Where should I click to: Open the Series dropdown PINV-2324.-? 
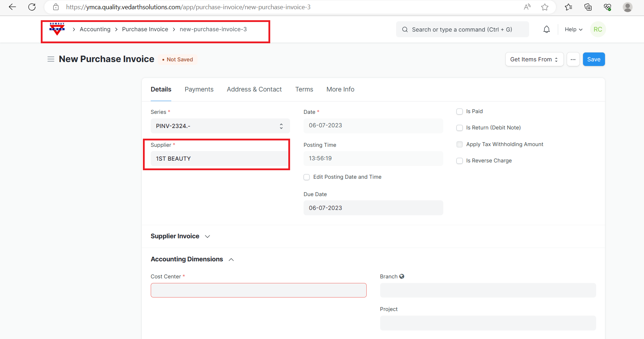coord(220,126)
